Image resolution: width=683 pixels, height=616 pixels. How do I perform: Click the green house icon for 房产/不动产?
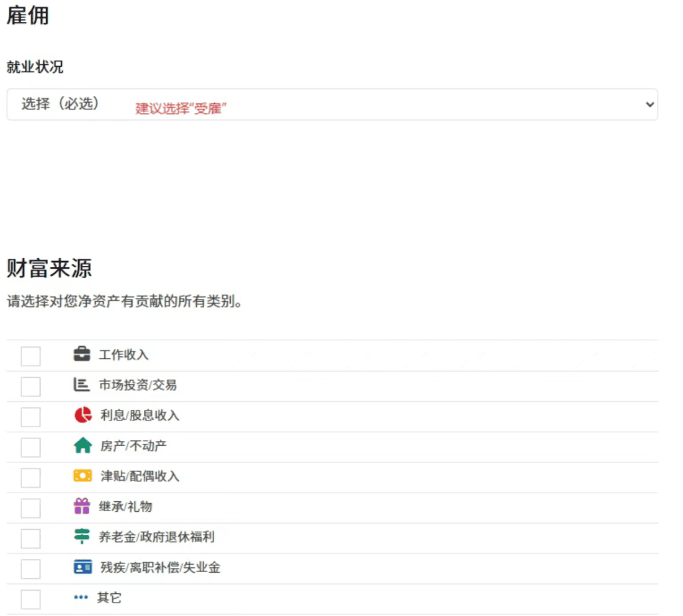pyautogui.click(x=83, y=446)
